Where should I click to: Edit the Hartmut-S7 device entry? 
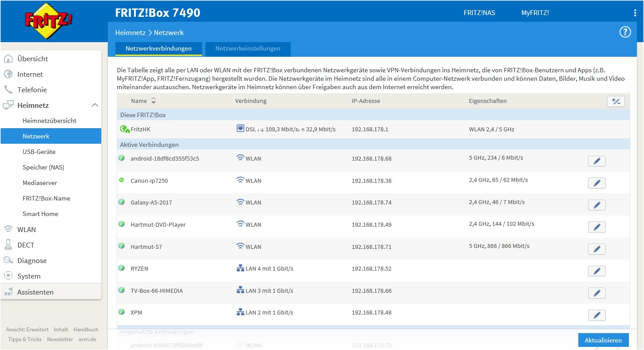tap(597, 249)
